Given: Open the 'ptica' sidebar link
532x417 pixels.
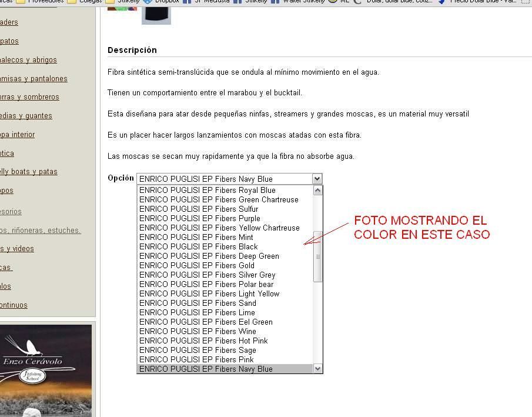Looking at the screenshot, I should 7,154.
